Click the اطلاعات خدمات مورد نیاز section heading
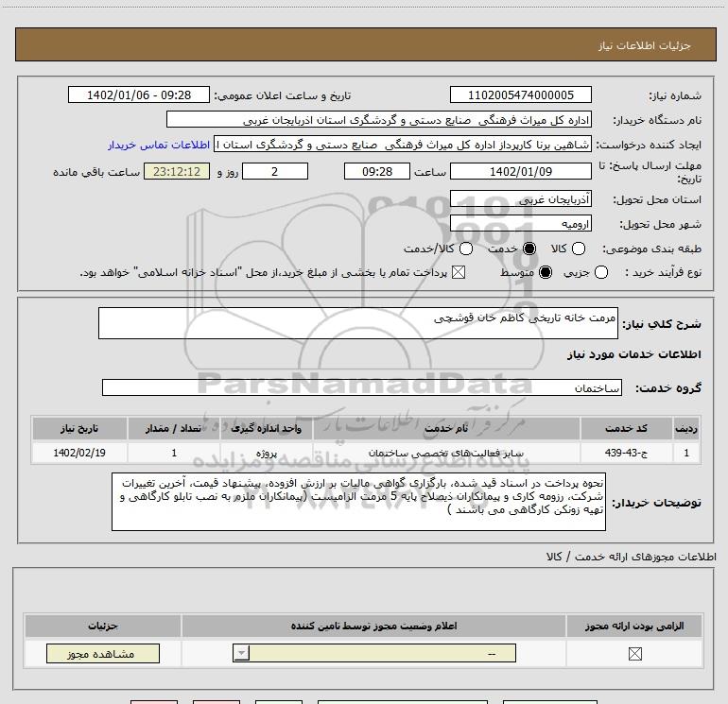728x704 pixels. tap(633, 354)
